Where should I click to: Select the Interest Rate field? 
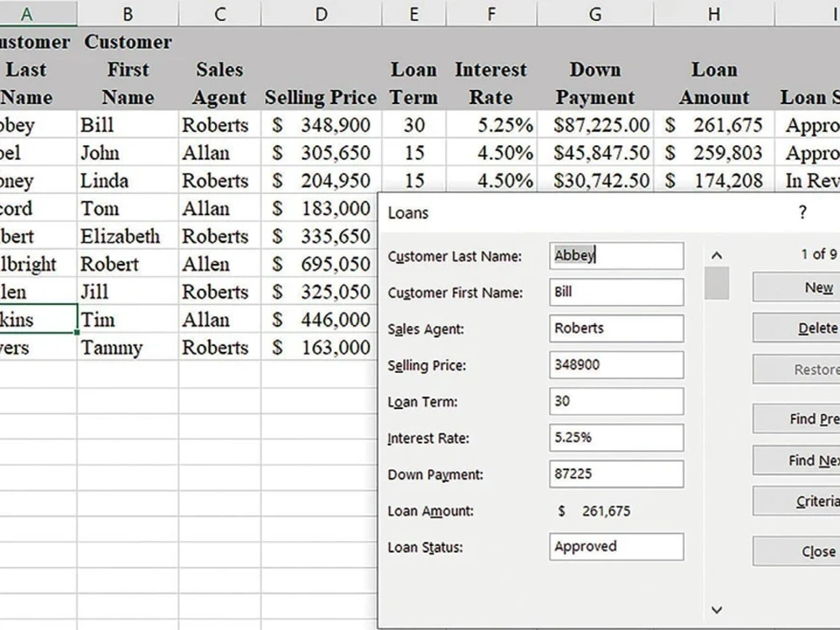click(616, 437)
